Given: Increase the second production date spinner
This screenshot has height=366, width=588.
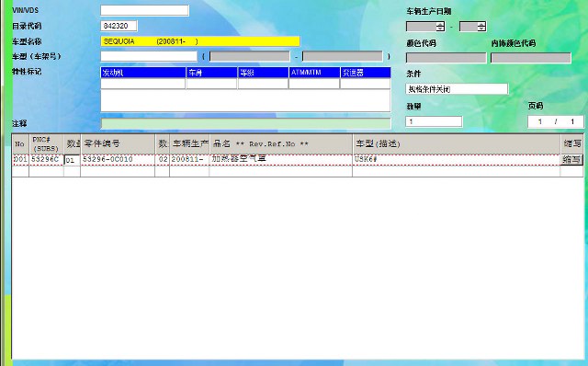Looking at the screenshot, I should tap(481, 24).
